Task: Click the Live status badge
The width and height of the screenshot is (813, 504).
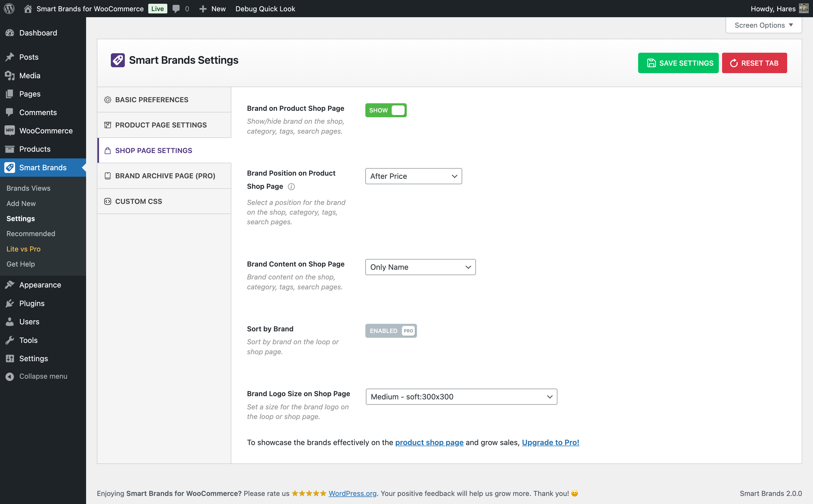Action: tap(157, 9)
